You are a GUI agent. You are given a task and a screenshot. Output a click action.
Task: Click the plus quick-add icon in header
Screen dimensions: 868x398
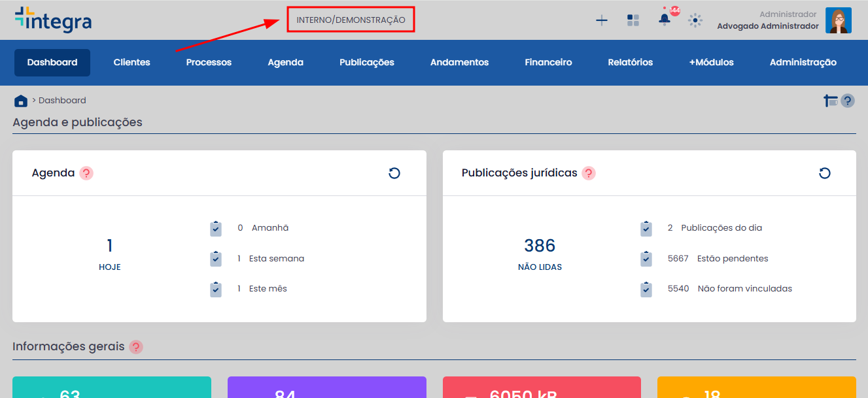[x=601, y=20]
